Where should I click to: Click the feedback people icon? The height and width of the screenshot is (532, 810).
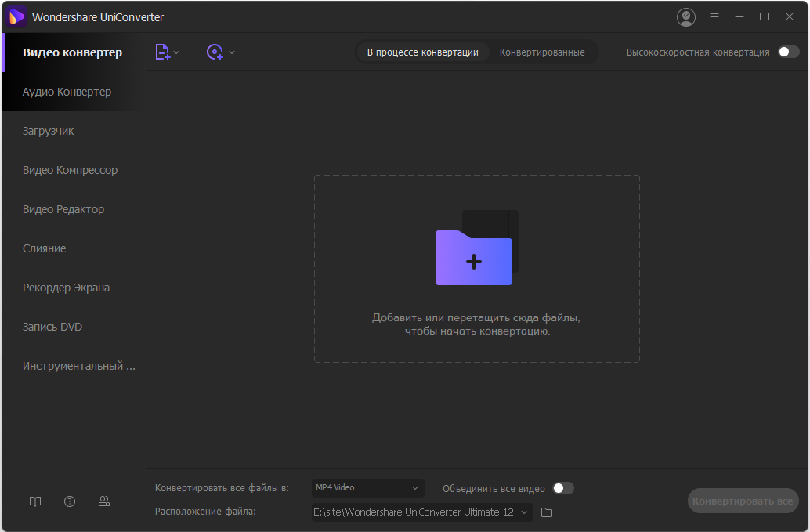click(104, 501)
